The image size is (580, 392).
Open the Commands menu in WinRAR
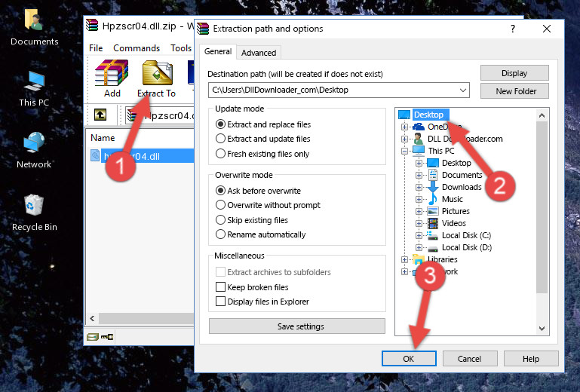[137, 48]
